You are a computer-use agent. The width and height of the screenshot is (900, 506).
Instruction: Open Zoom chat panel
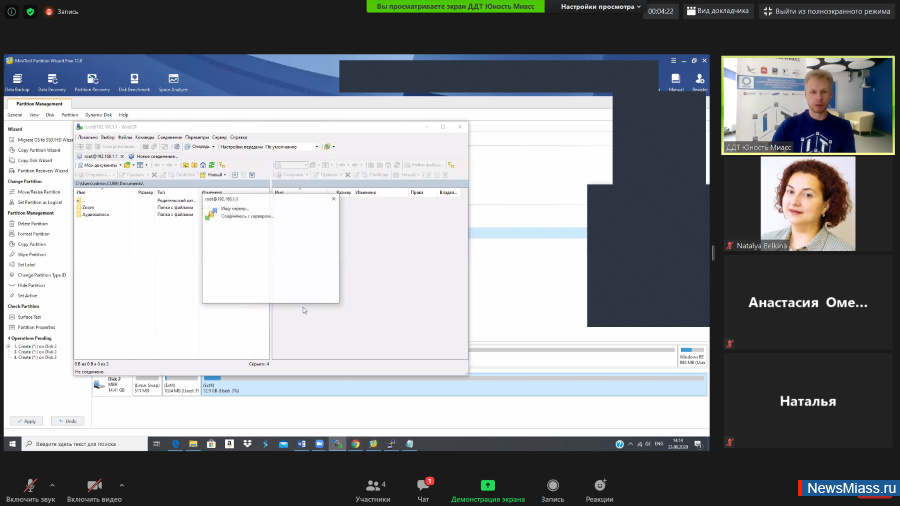pos(423,489)
